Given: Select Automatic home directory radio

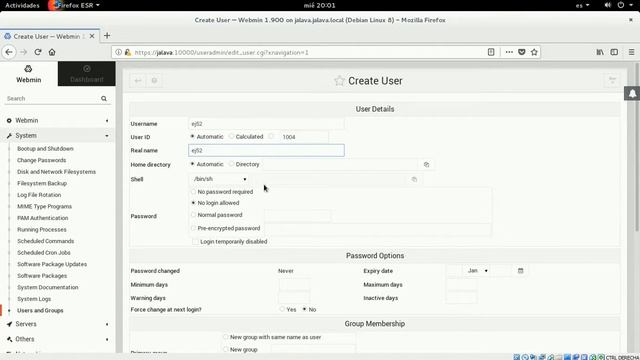Looking at the screenshot, I should (192, 164).
